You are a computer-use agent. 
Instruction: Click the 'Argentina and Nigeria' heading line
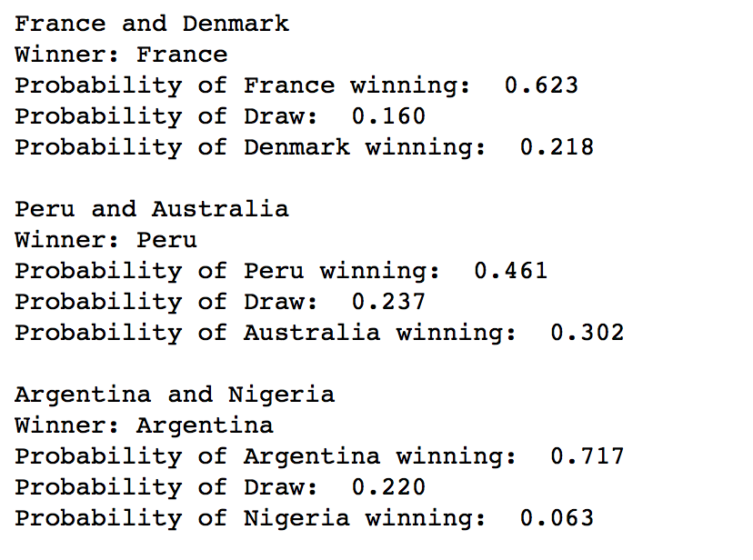[175, 395]
